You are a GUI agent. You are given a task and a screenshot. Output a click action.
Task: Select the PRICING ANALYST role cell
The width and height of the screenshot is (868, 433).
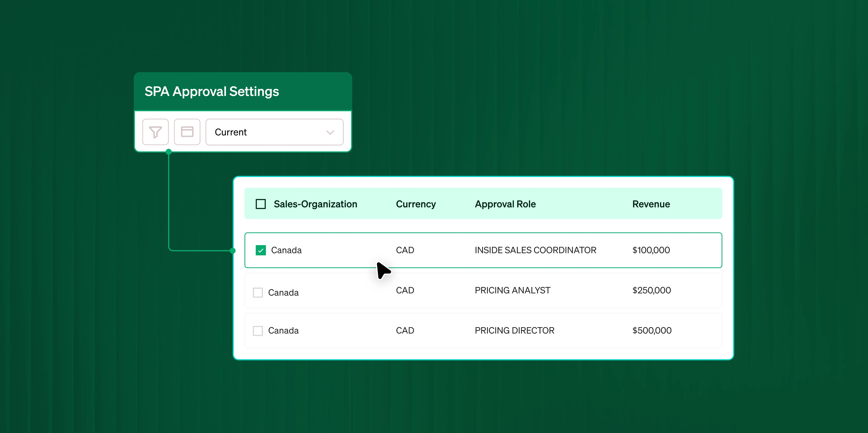coord(512,290)
